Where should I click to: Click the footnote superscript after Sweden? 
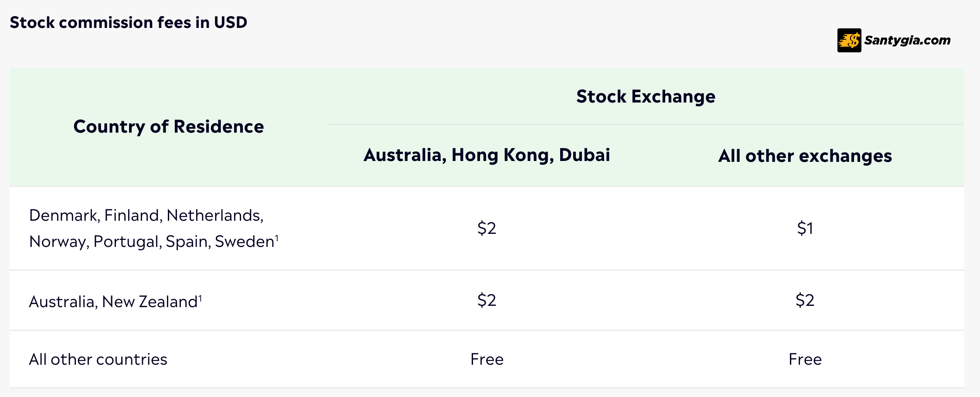point(277,237)
